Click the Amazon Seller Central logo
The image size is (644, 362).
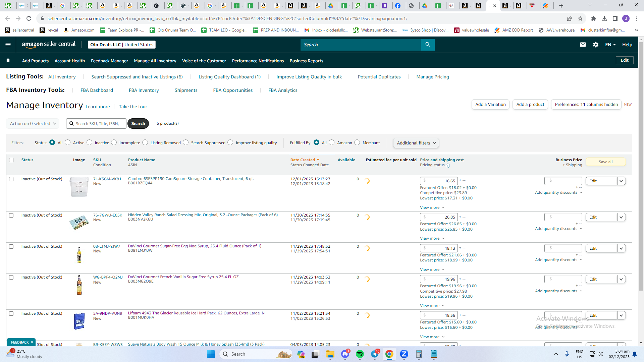(x=49, y=45)
